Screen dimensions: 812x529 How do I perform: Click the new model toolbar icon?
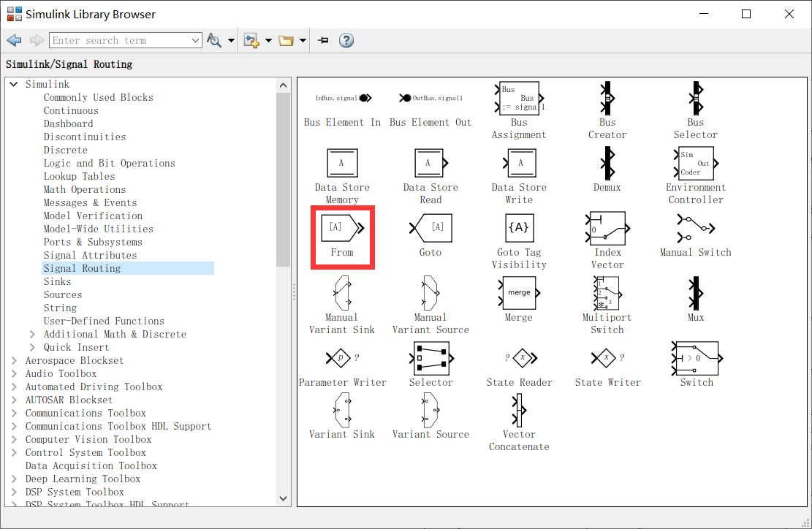coord(251,40)
